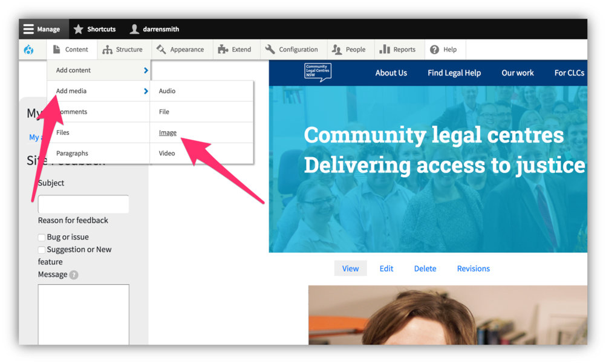606x364 pixels.
Task: Open the Our work link
Action: (518, 73)
